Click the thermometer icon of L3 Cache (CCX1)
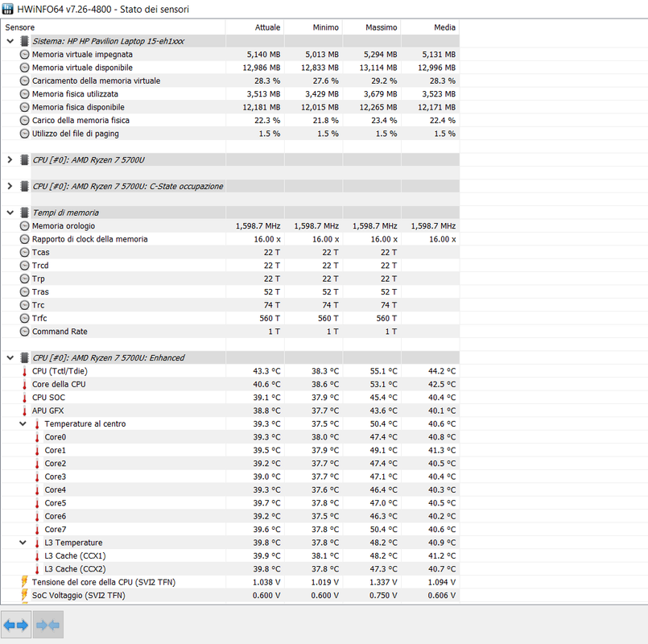Viewport: 648px width, 644px height. coord(37,556)
